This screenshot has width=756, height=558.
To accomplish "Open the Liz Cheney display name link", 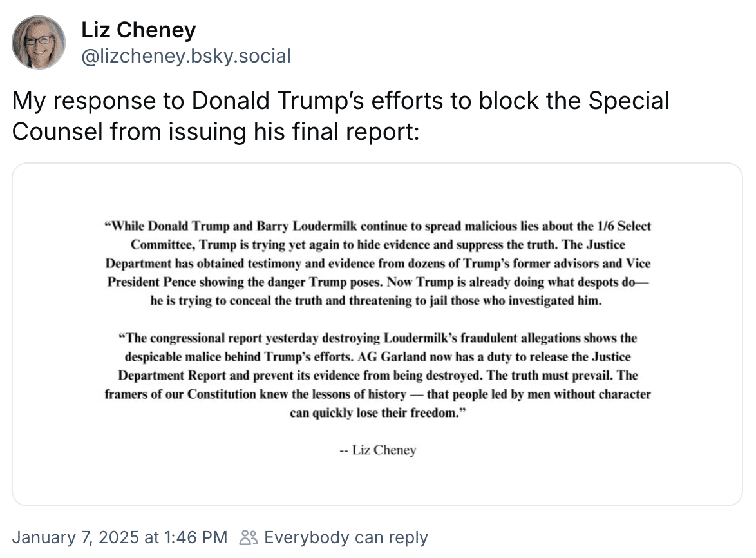I will pos(138,30).
